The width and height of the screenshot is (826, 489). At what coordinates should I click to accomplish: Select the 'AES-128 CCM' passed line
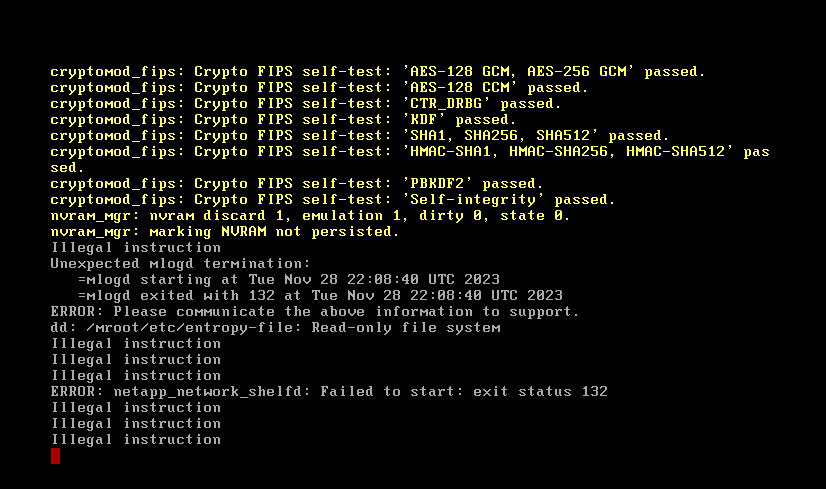(319, 88)
